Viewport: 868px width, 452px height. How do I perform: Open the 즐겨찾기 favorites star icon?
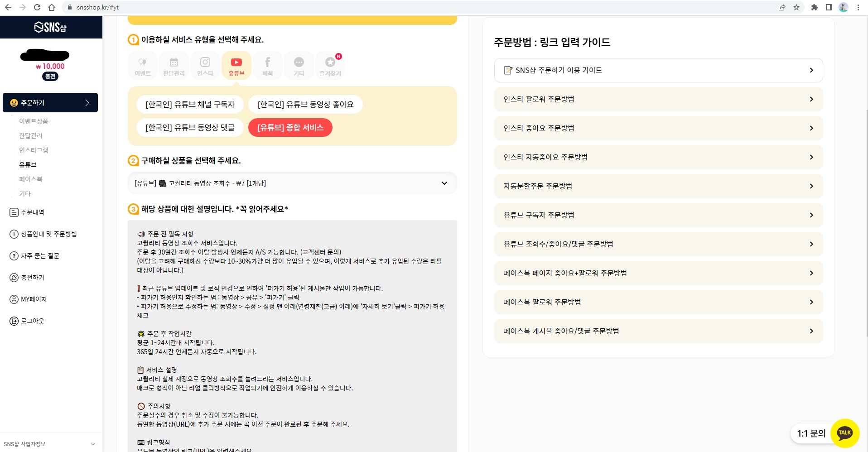(x=330, y=66)
